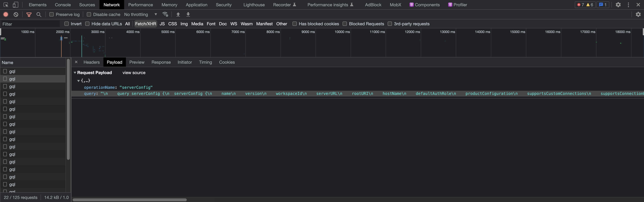This screenshot has height=202, width=644.
Task: Enable Preserve log
Action: 52,14
